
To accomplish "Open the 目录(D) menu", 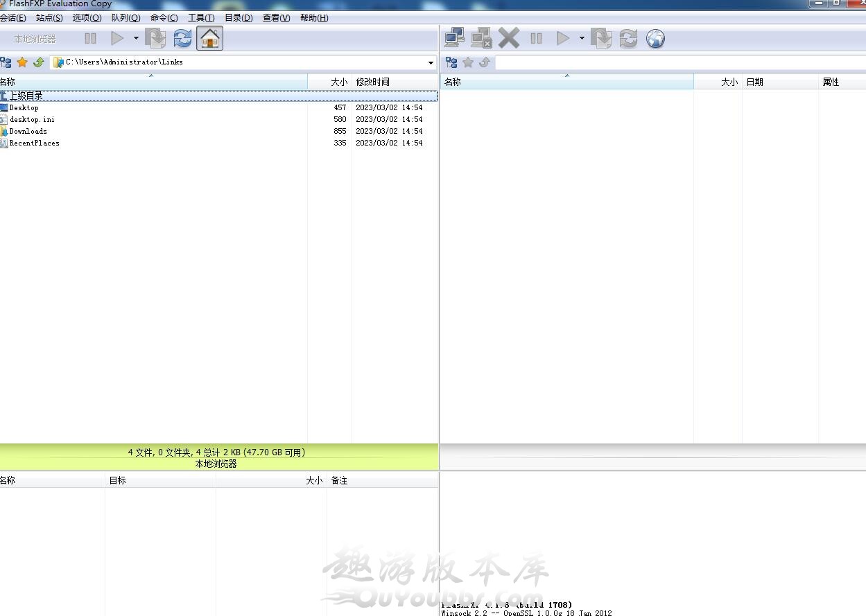I will point(239,18).
